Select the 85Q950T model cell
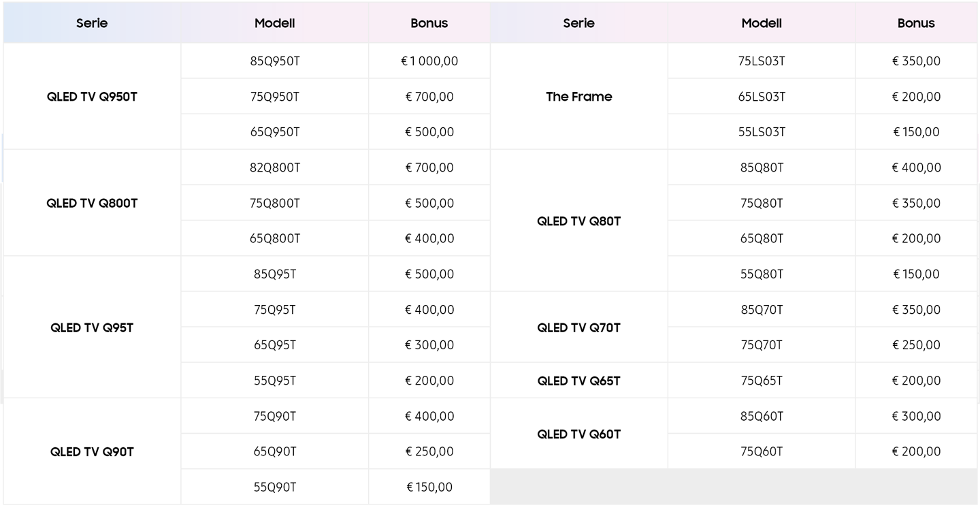Screen dimensions: 980x514 (275, 61)
